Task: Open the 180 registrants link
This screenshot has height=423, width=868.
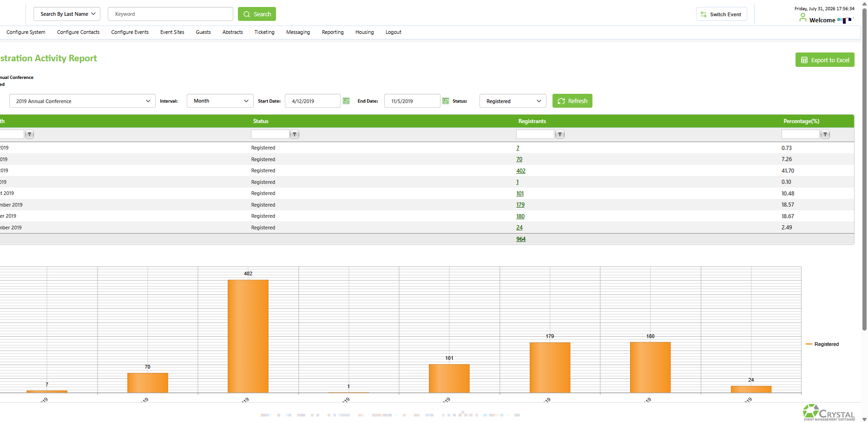Action: point(520,216)
